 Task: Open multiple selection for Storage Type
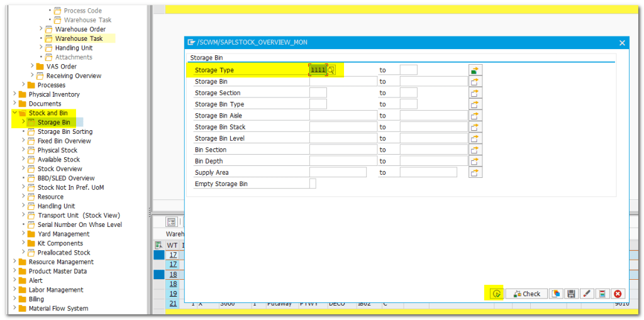point(475,70)
